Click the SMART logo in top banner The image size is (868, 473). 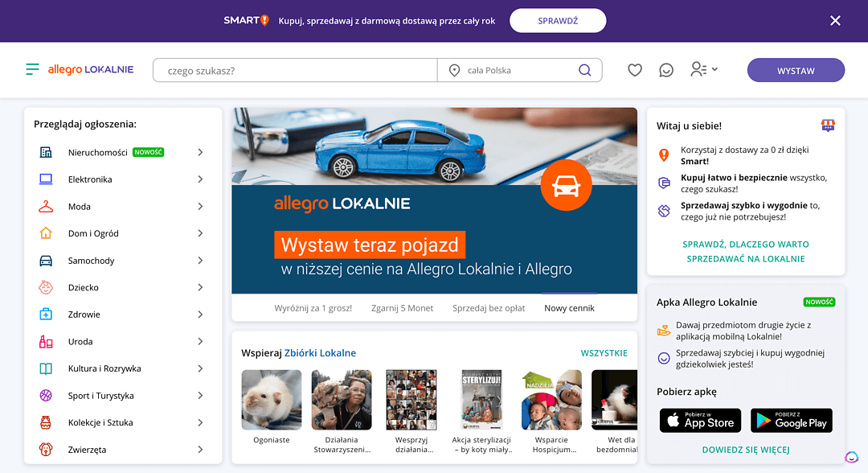(247, 20)
